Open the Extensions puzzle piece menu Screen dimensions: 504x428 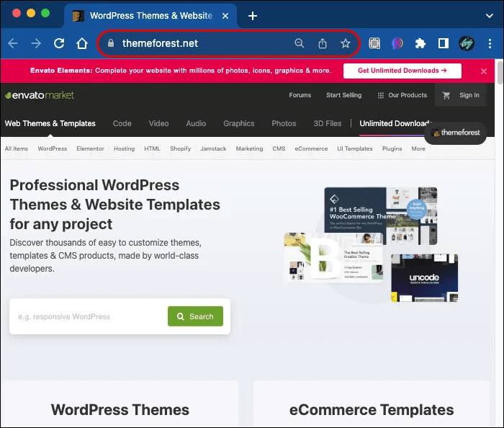[420, 43]
